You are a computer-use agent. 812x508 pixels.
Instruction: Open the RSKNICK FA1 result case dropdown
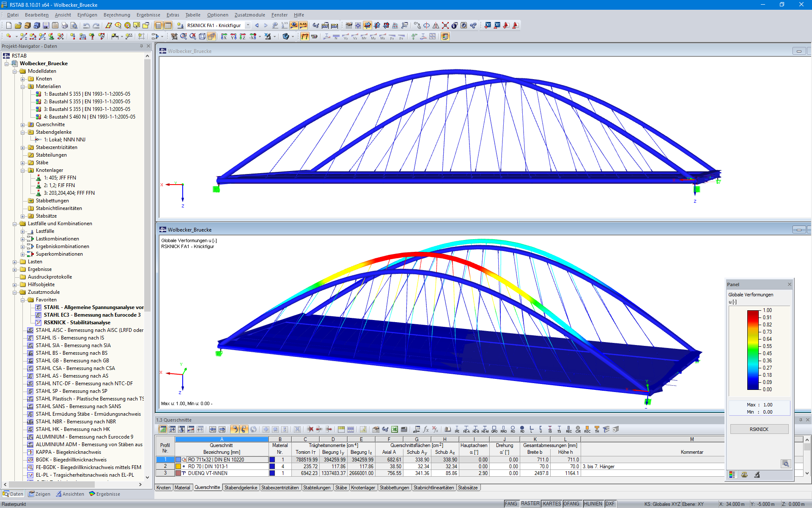tap(248, 25)
